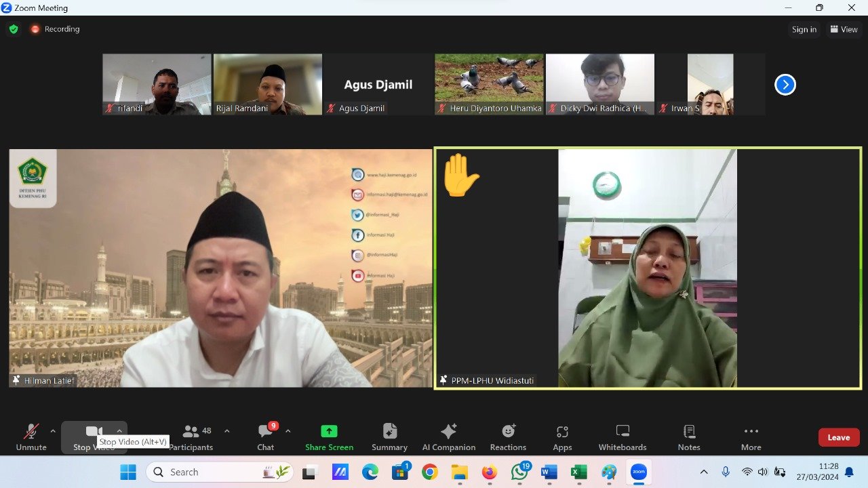Viewport: 868px width, 488px height.
Task: Open the Reactions menu
Action: point(508,437)
